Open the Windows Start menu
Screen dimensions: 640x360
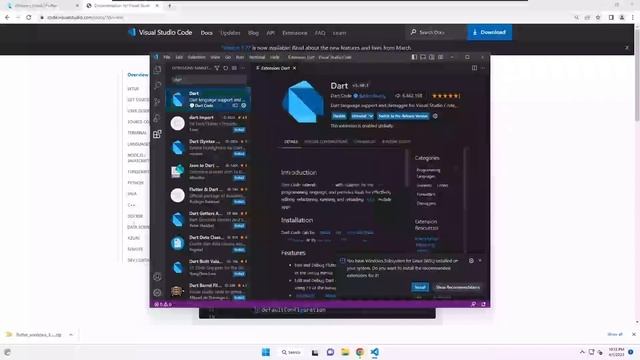click(266, 352)
